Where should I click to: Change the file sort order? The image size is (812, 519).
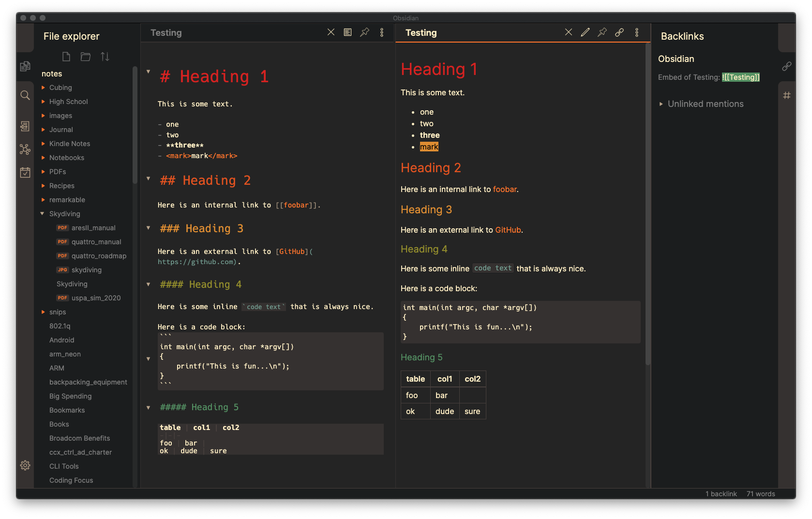[x=105, y=57]
